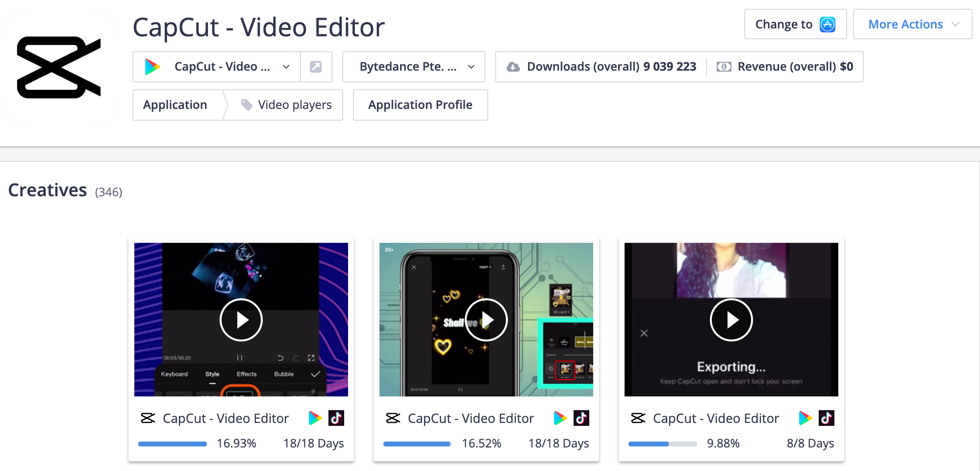
Task: Click the 18/18 Days label on second card
Action: click(x=559, y=444)
